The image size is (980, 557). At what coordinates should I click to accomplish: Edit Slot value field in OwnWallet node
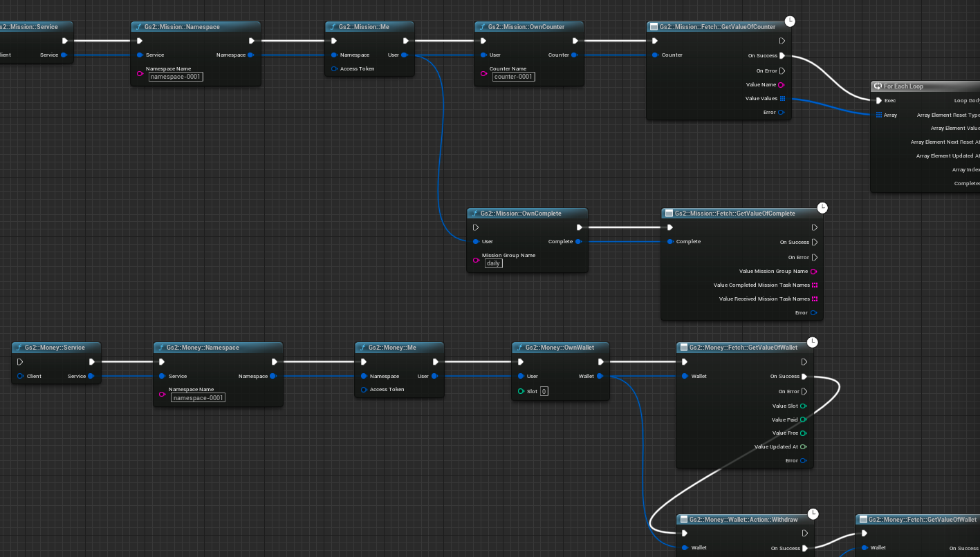coord(544,391)
